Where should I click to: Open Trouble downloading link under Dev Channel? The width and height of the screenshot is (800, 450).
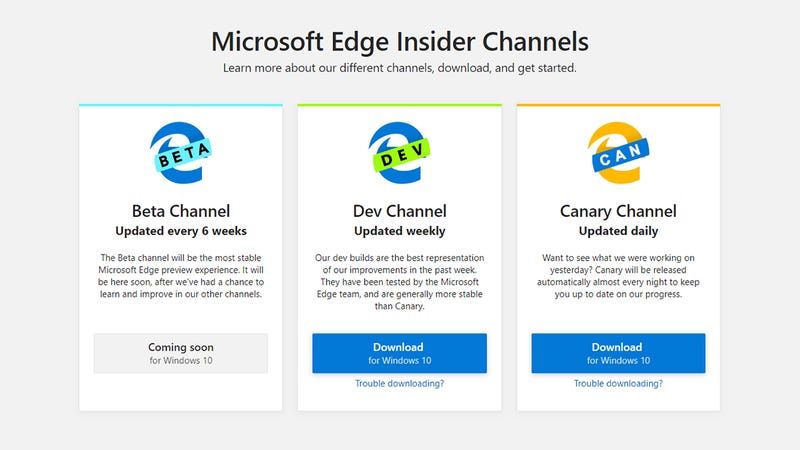click(399, 383)
